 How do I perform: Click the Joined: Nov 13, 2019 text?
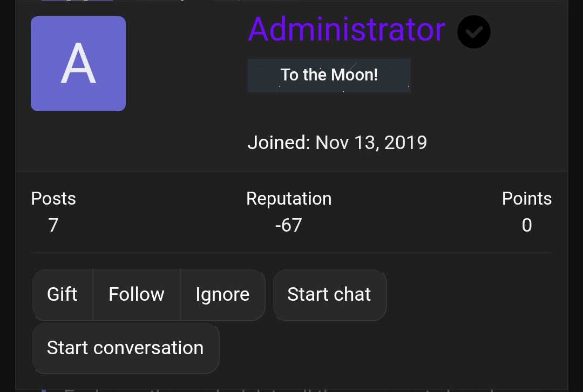coord(337,142)
